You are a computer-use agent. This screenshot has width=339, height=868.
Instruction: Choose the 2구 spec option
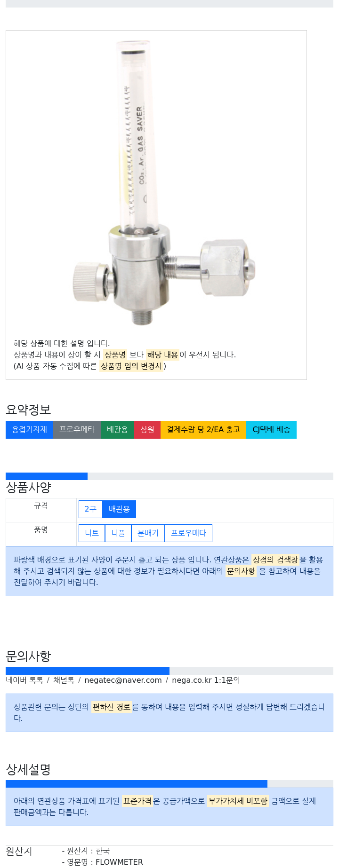[x=90, y=509]
